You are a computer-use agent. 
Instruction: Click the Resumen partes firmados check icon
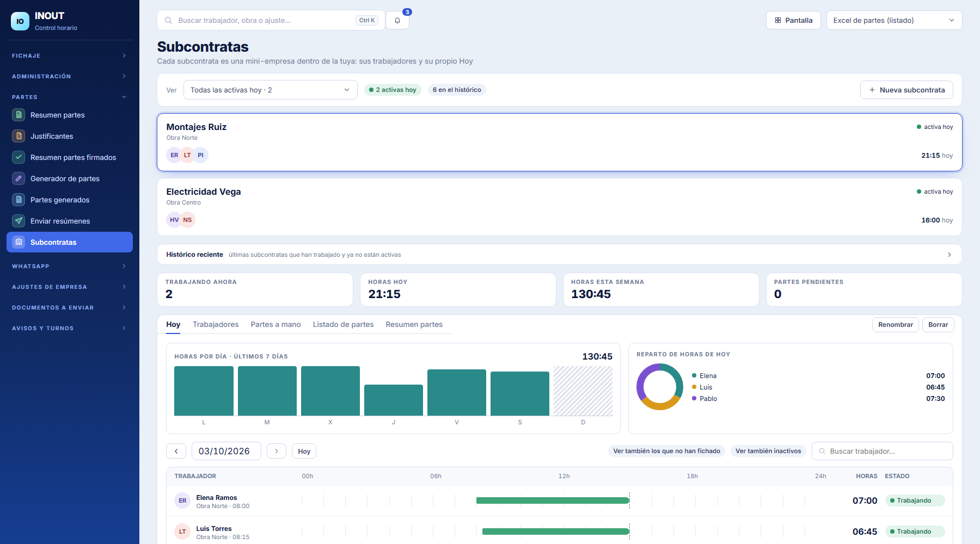point(19,157)
